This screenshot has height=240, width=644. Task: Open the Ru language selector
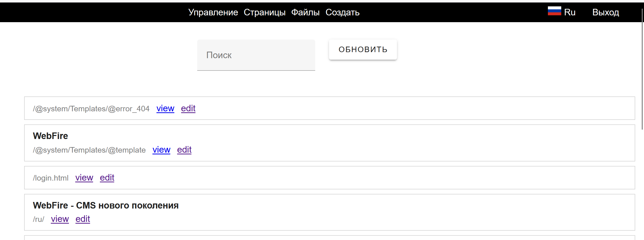[570, 12]
